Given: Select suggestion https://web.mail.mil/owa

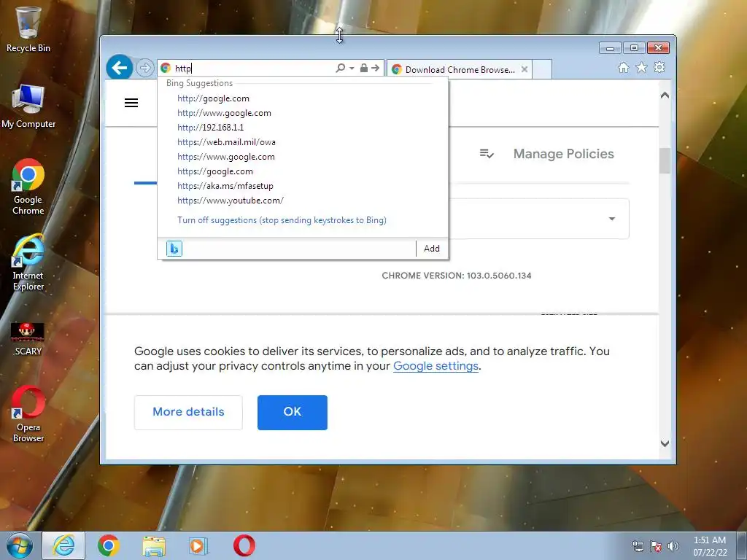Looking at the screenshot, I should (226, 142).
